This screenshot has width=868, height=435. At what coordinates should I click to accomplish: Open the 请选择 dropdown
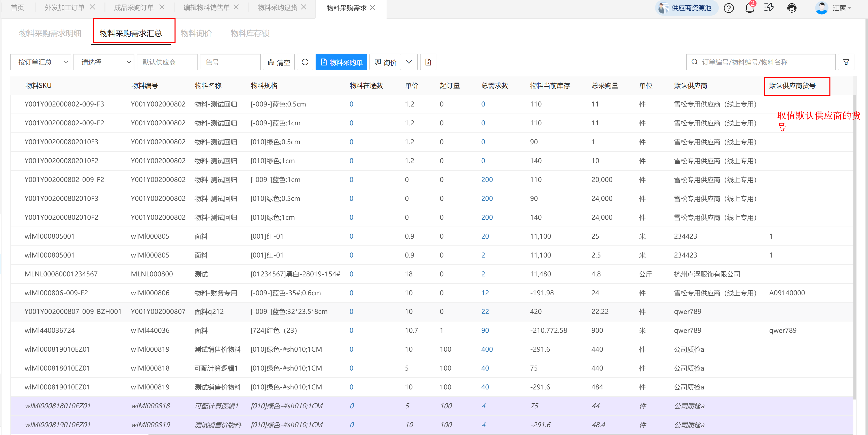pos(104,62)
